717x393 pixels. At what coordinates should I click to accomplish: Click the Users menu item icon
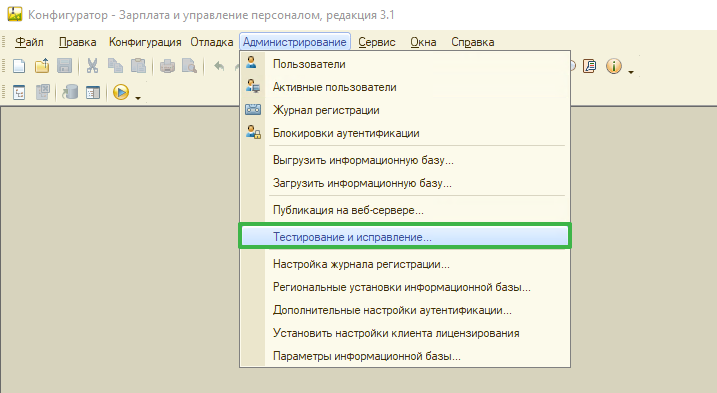click(x=251, y=62)
